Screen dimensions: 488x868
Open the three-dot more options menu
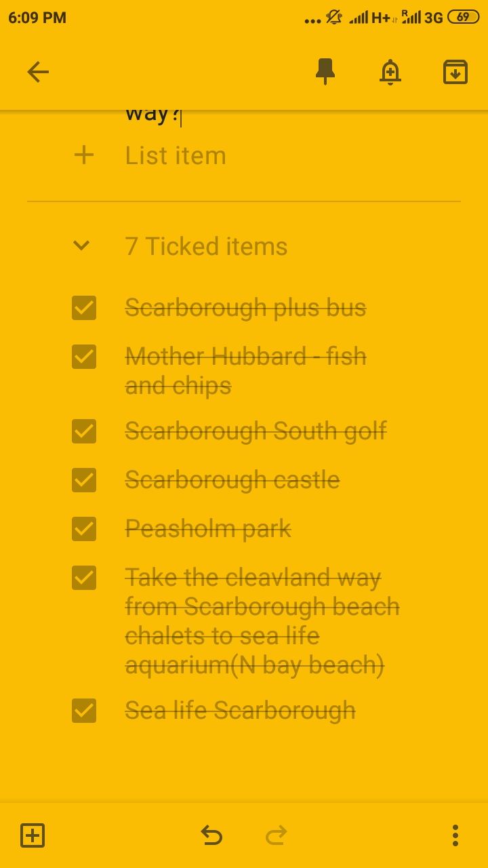tap(455, 835)
